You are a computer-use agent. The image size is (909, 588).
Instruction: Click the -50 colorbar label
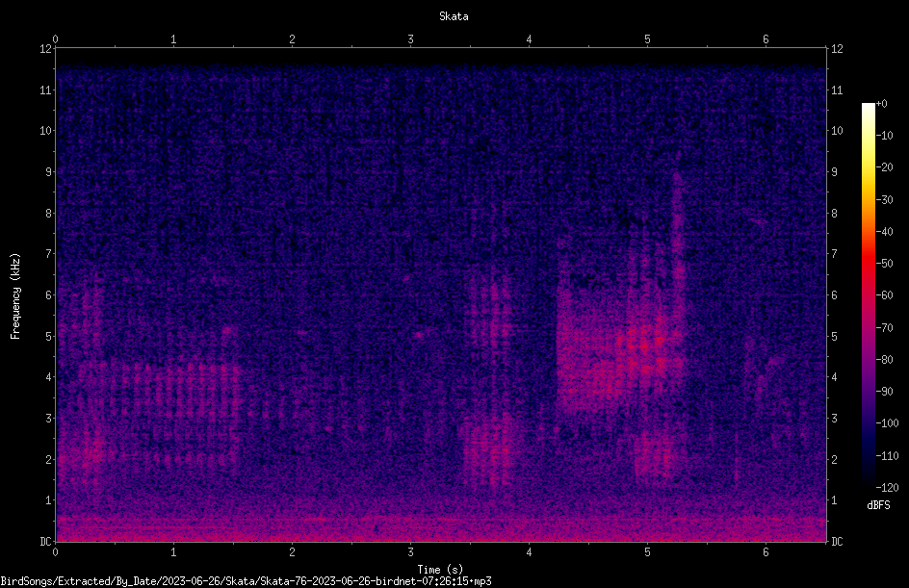pos(884,264)
